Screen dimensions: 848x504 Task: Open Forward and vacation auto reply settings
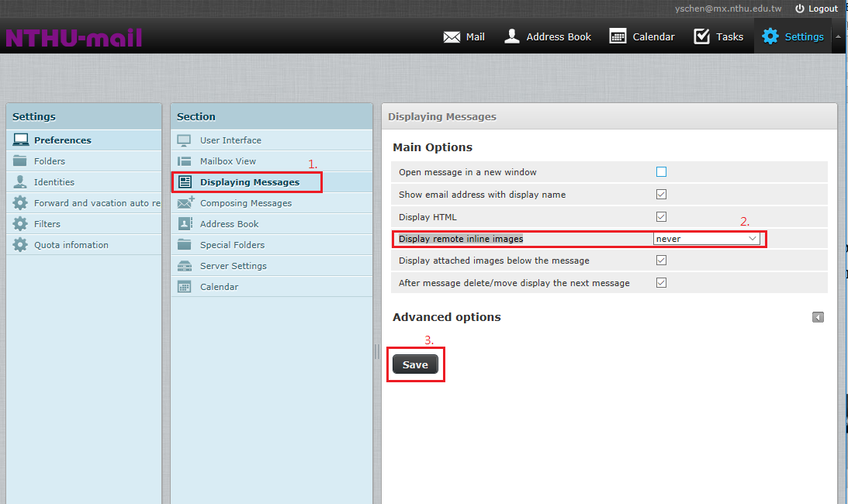(96, 203)
